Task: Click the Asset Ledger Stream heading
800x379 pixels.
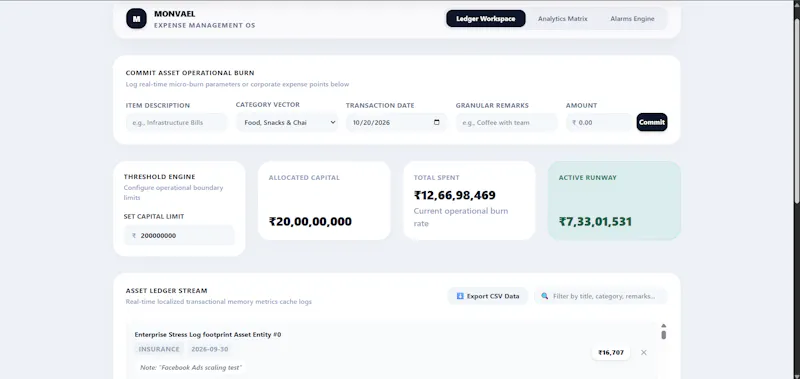Action: 166,291
